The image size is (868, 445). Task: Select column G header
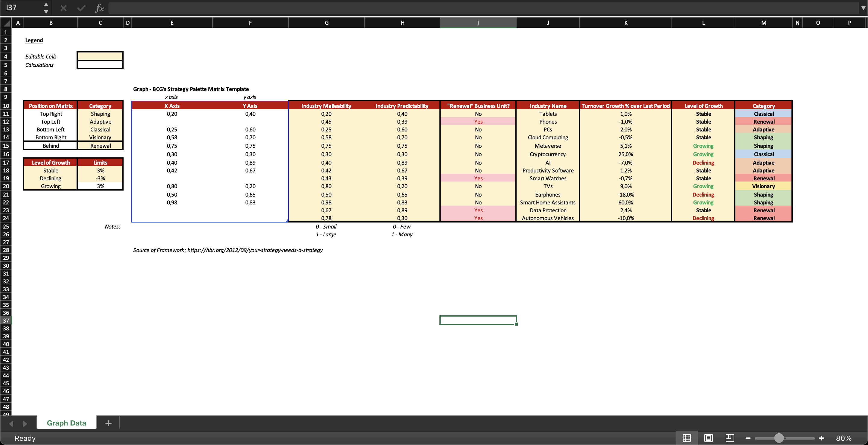[326, 23]
